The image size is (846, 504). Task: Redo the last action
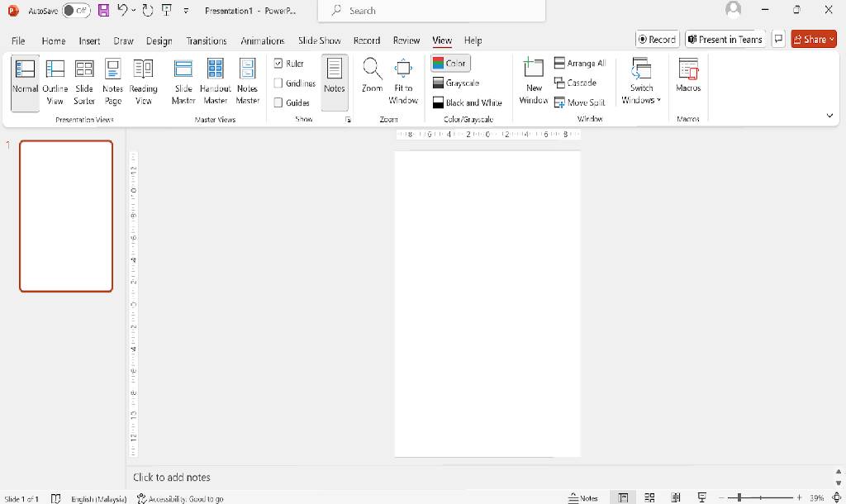click(147, 10)
